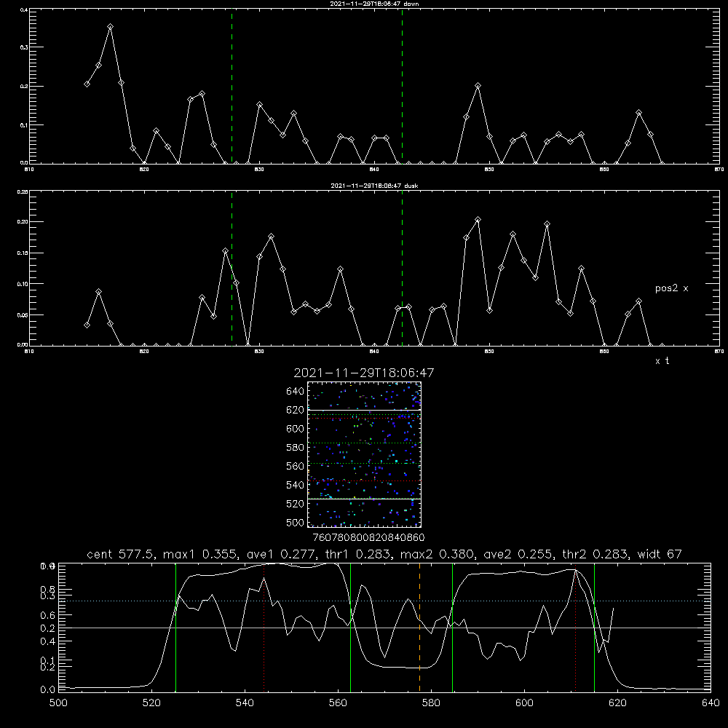Image resolution: width=728 pixels, height=728 pixels.
Task: Click the "pos2 x" label
Action: (671, 288)
